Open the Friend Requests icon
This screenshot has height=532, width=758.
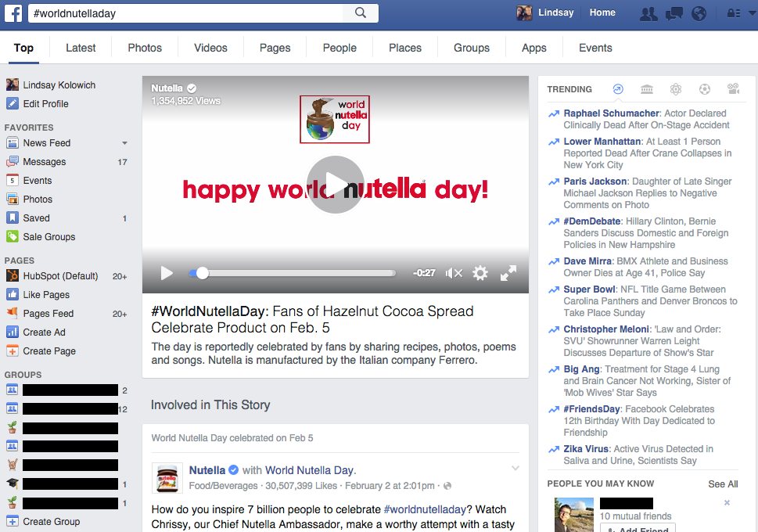click(x=648, y=13)
